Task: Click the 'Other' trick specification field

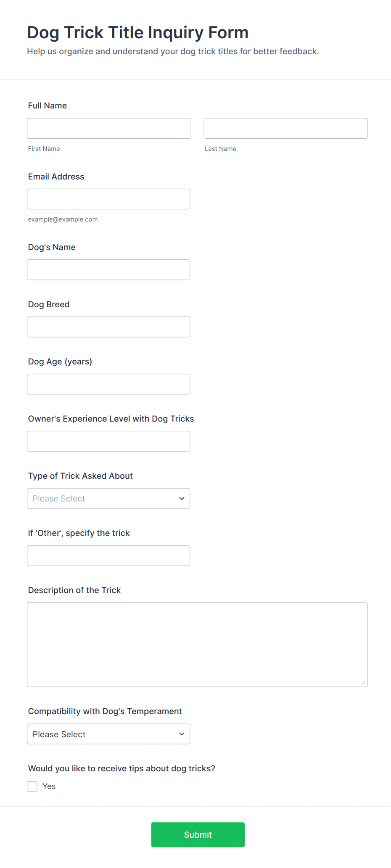Action: tap(108, 555)
